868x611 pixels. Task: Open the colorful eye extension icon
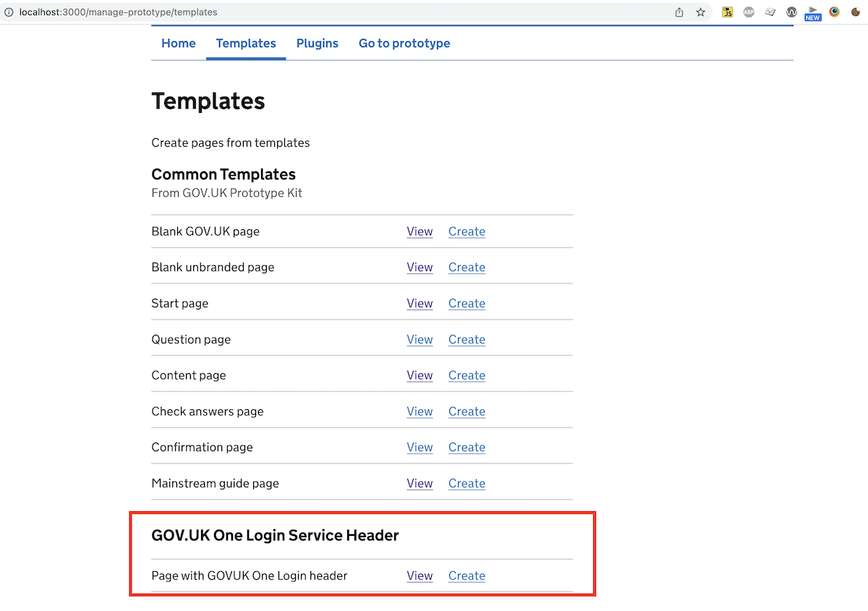(835, 12)
